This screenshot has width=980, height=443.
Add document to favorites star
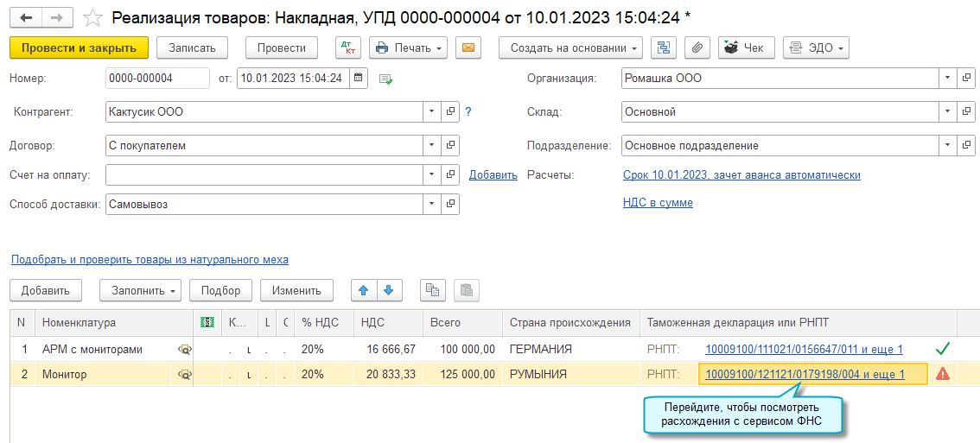pos(92,17)
